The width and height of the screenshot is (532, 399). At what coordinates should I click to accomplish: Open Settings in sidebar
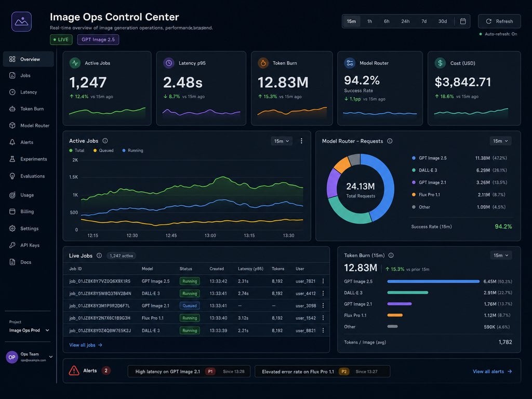pos(29,229)
